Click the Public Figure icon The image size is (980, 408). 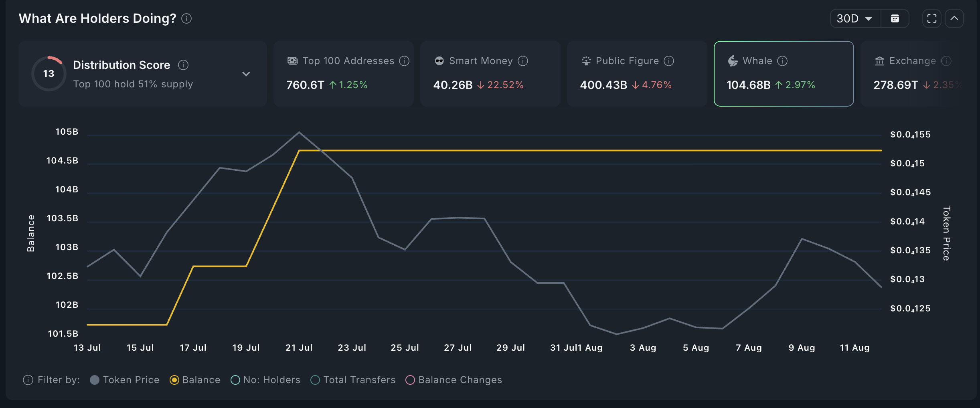pyautogui.click(x=586, y=61)
